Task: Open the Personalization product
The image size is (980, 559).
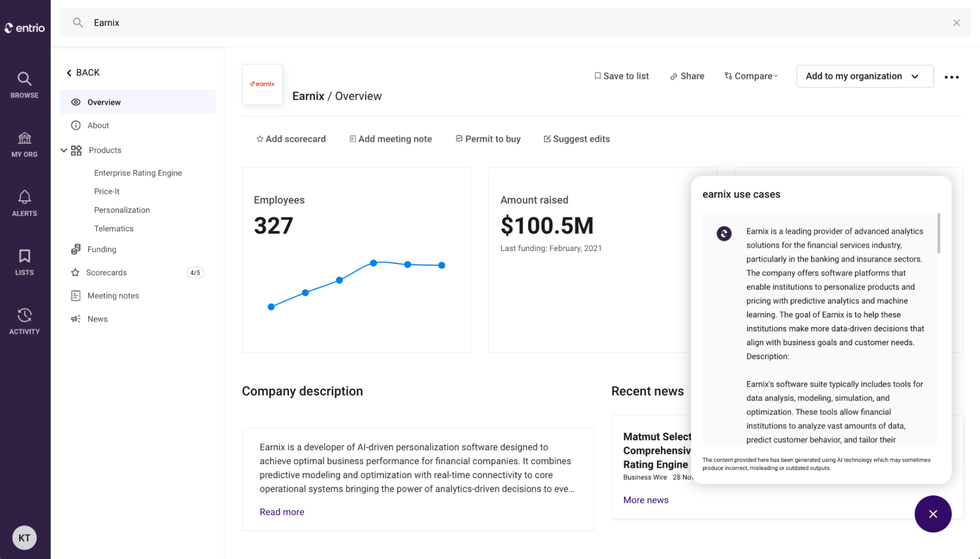Action: click(122, 210)
